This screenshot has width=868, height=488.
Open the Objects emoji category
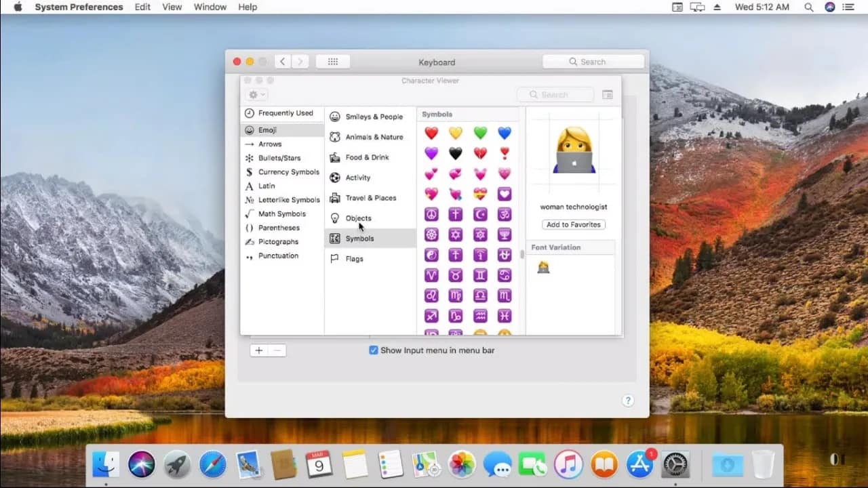[x=357, y=218]
